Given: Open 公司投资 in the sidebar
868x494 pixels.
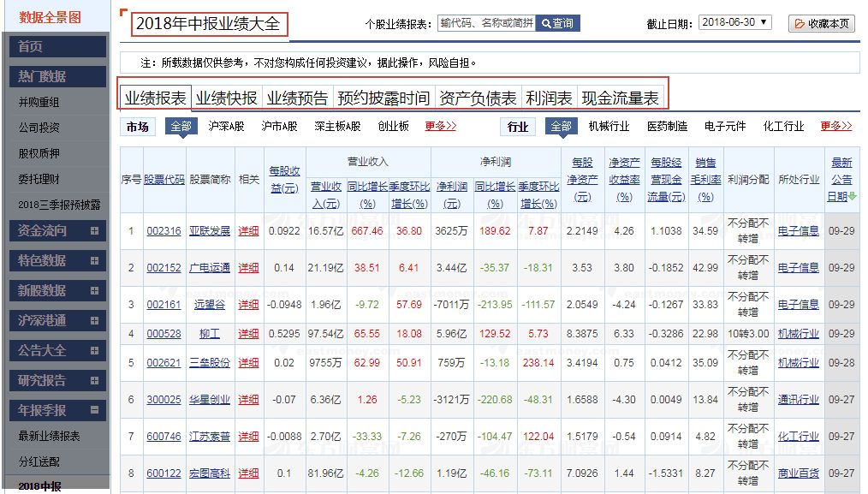Looking at the screenshot, I should pyautogui.click(x=39, y=128).
